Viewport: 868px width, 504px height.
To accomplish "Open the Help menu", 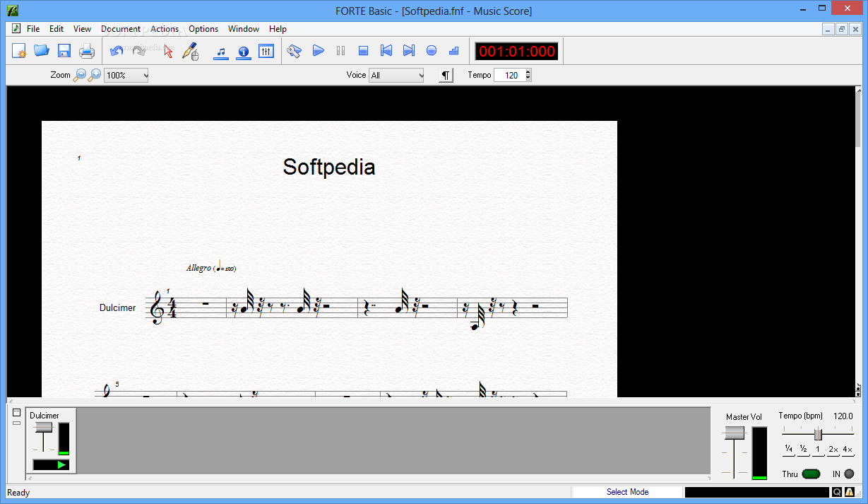I will pos(278,29).
